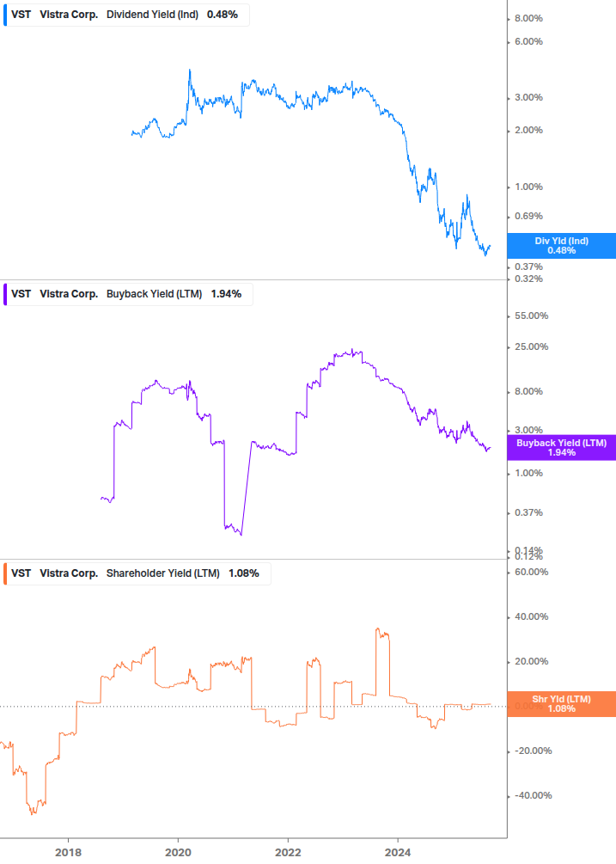This screenshot has width=616, height=864.
Task: Click the VST ticker in the Shareholder Yield legend
Action: (21, 573)
